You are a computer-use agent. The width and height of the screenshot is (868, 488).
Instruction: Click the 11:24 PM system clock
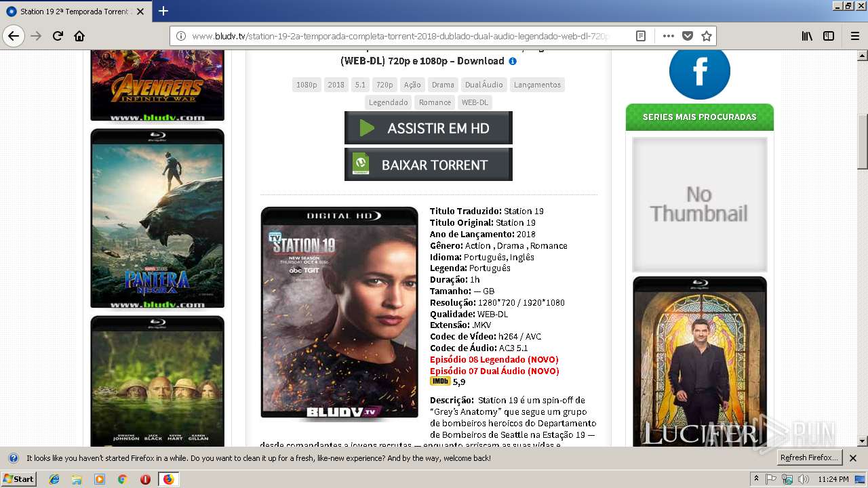pyautogui.click(x=833, y=479)
